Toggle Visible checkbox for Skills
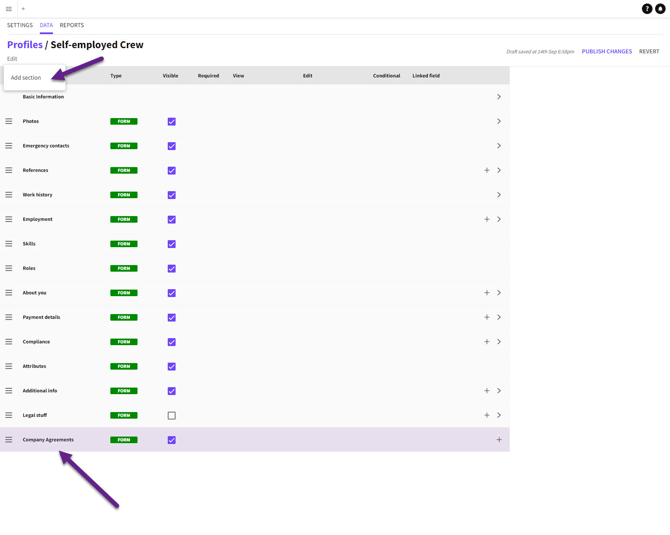 coord(172,244)
